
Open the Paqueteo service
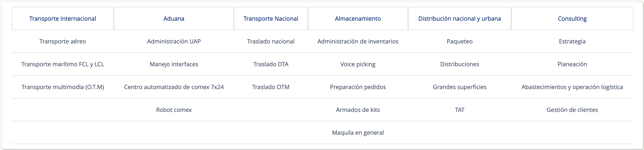click(x=460, y=42)
